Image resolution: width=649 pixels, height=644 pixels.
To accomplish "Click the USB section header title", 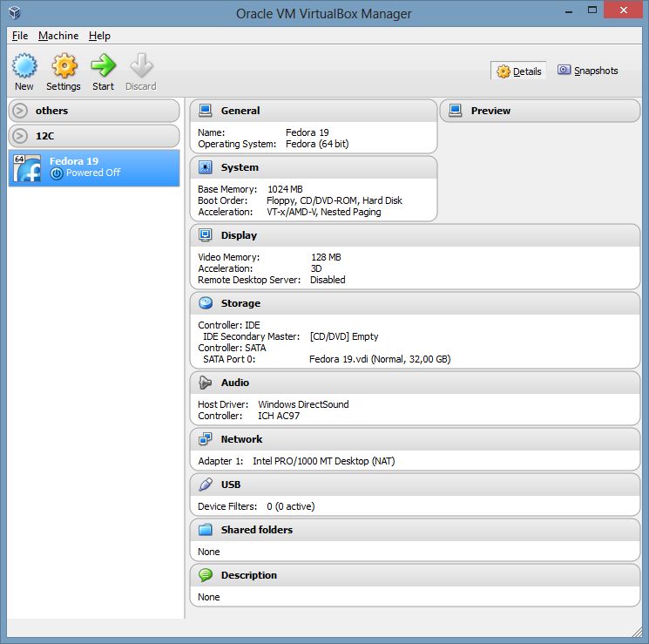I will 231,485.
